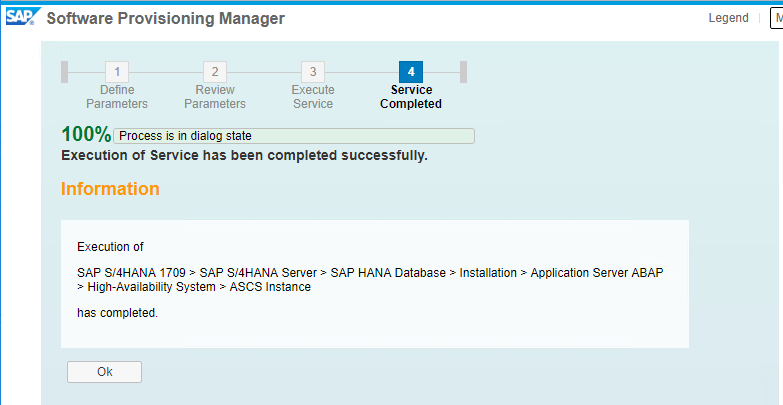Screen dimensions: 783x405
Task: Click the 'has completed.' text
Action: pos(117,313)
